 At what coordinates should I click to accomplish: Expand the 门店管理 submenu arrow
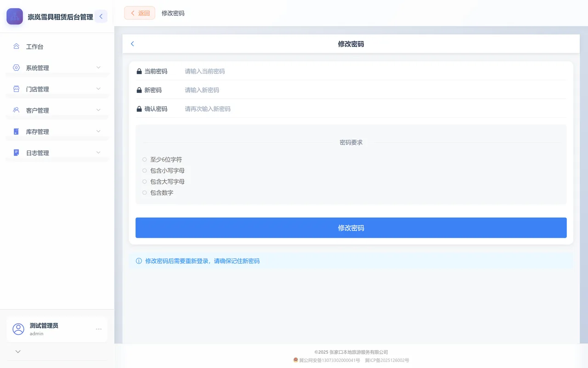[98, 89]
